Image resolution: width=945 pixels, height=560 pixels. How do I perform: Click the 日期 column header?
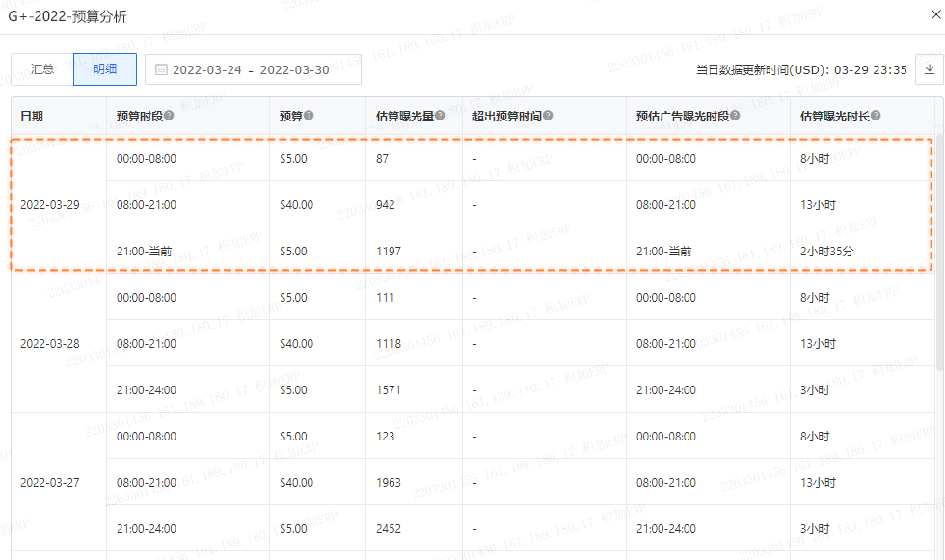pos(32,116)
